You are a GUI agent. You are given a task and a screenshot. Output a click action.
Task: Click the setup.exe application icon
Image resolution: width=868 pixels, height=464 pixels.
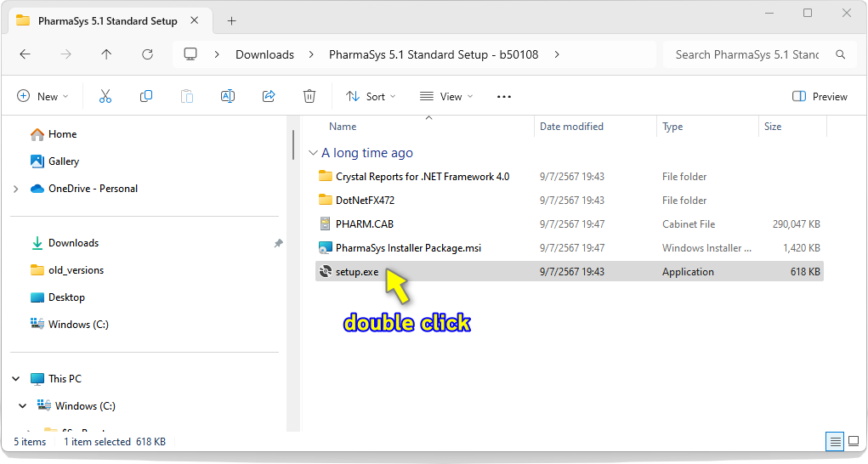tap(326, 271)
